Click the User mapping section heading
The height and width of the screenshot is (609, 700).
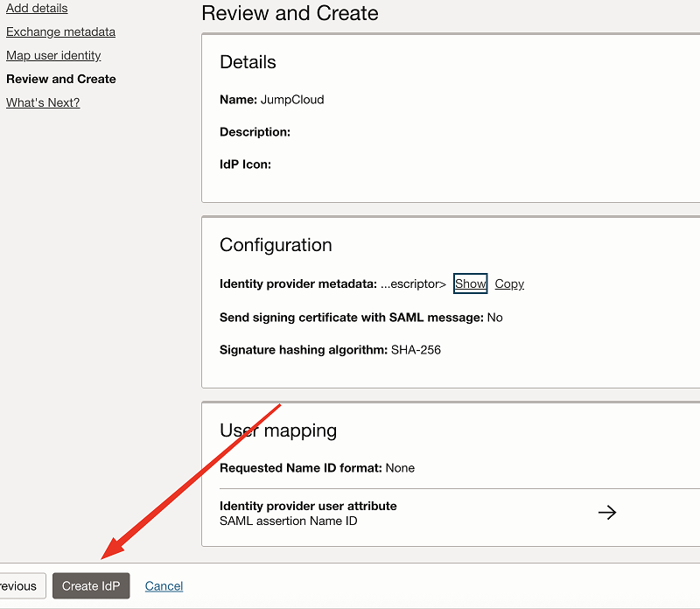click(278, 430)
